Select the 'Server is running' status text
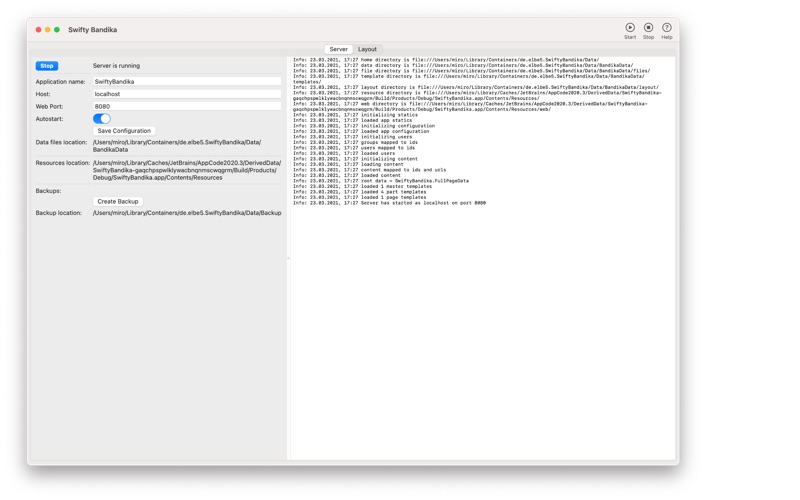 [116, 66]
